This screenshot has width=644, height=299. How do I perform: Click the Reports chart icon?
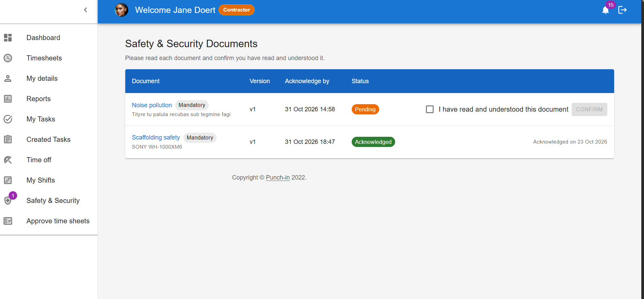[8, 99]
